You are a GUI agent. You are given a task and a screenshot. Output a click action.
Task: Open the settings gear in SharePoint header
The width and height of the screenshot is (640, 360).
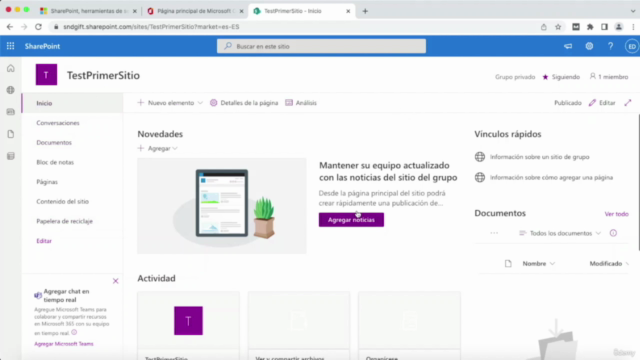589,46
